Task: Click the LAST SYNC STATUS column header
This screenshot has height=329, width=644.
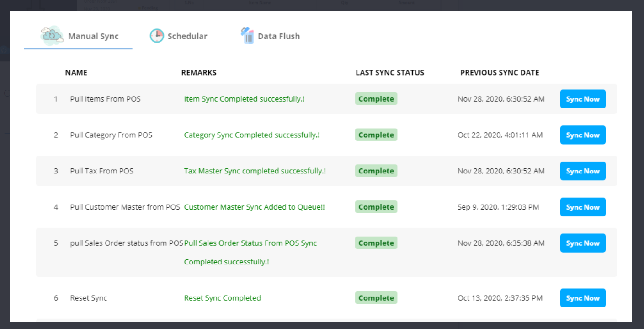Action: pos(389,72)
